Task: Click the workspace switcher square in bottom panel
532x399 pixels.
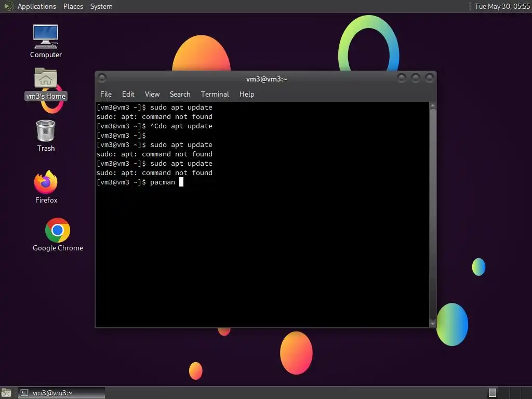Action: click(x=493, y=393)
